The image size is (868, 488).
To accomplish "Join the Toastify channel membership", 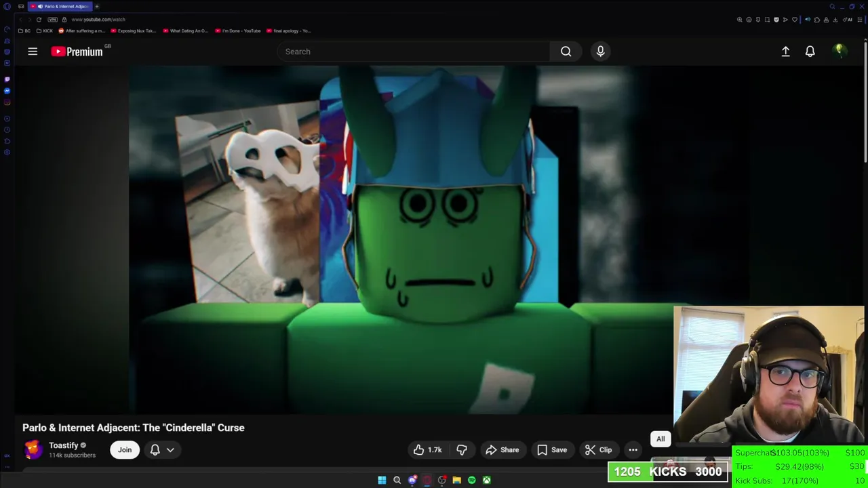I will click(125, 450).
